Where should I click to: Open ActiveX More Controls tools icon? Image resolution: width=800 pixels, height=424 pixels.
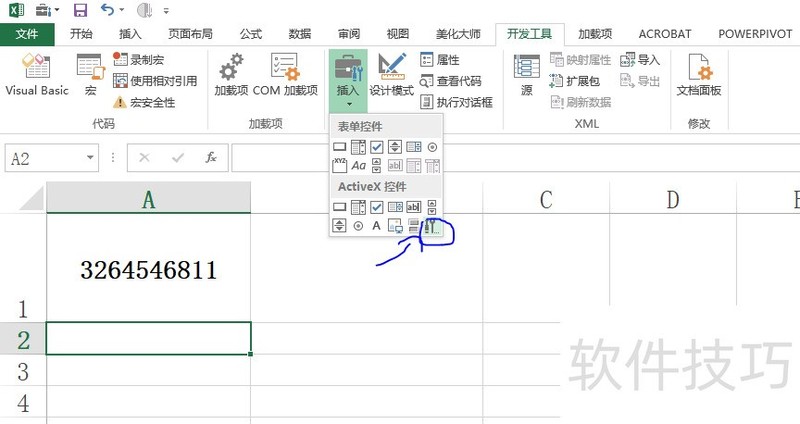(432, 226)
